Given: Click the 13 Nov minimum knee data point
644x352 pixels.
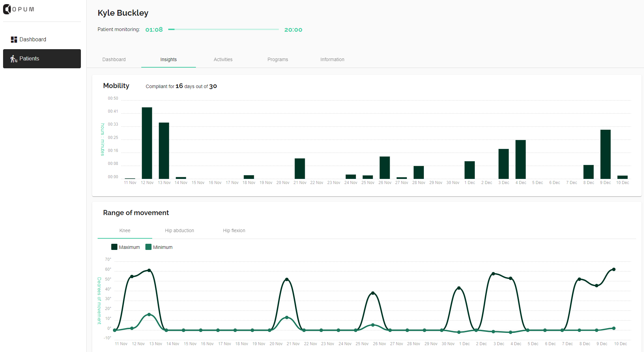Looking at the screenshot, I should pos(149,314).
